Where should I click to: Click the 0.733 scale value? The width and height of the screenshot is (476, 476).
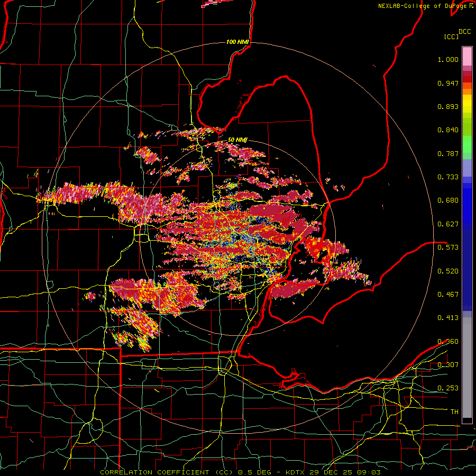(x=448, y=177)
